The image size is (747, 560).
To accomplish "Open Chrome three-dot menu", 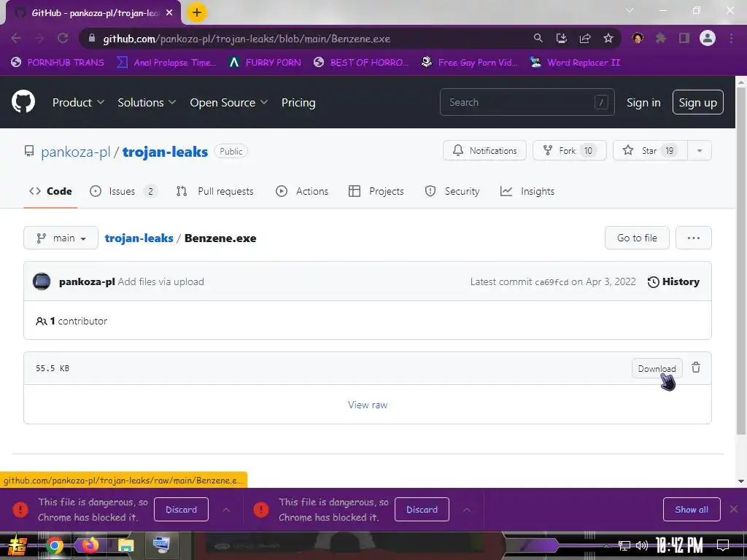I will click(731, 38).
